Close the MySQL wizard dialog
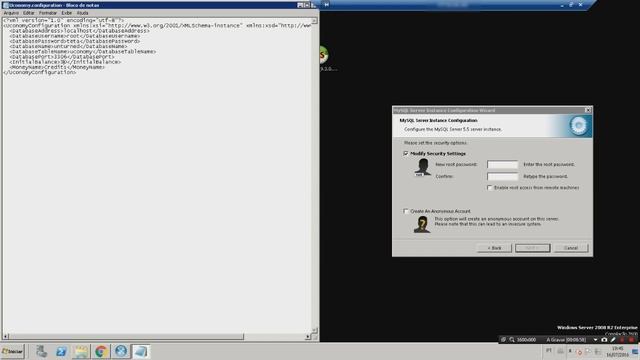Screen dimensions: 640x360 (x=588, y=110)
